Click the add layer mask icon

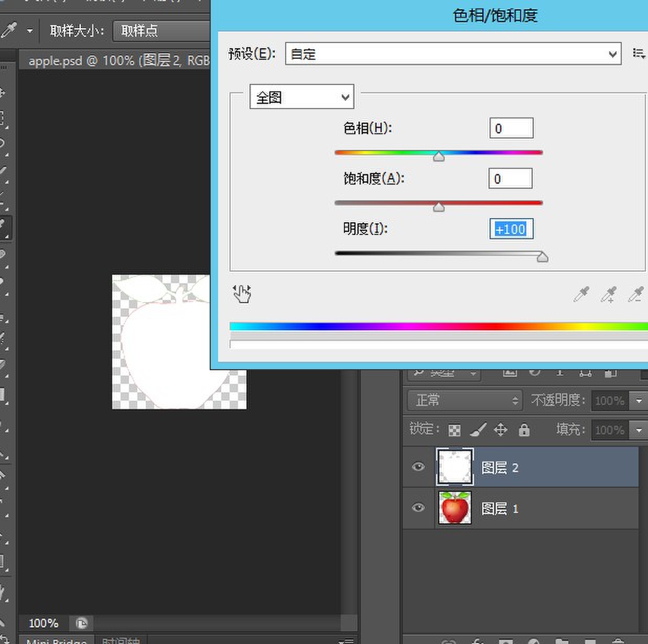pos(505,641)
